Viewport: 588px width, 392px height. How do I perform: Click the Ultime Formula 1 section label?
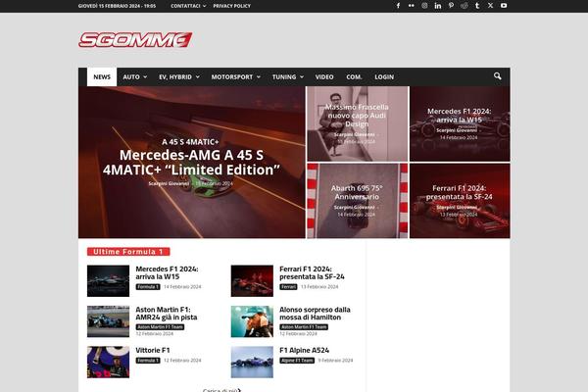tap(128, 252)
